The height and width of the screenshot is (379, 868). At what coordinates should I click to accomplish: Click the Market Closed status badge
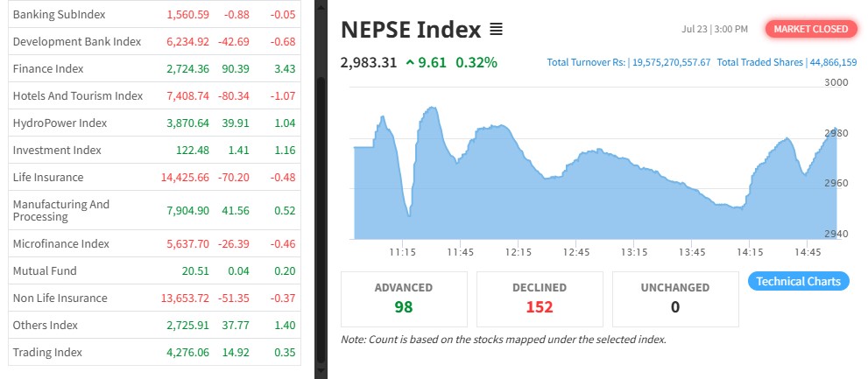[x=810, y=29]
